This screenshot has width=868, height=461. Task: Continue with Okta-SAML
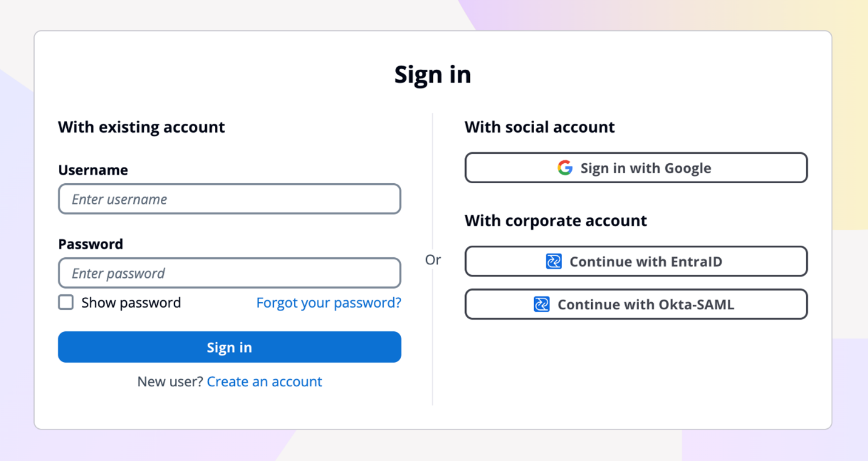tap(636, 304)
